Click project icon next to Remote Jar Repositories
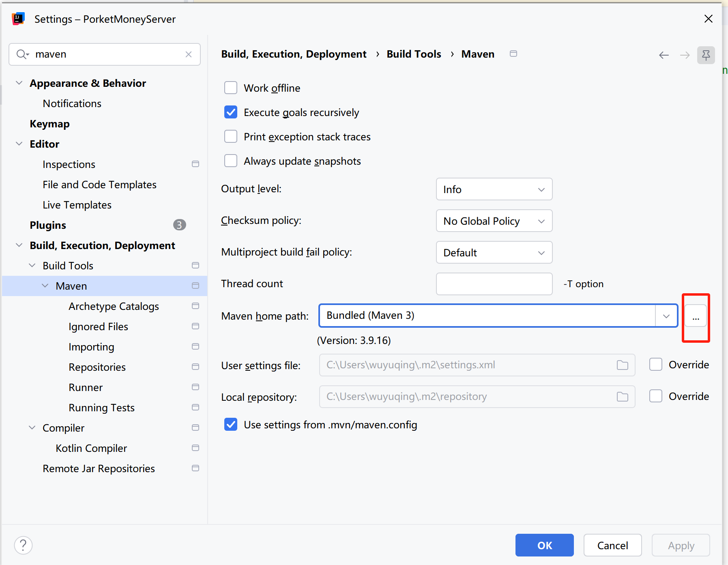This screenshot has width=728, height=565. (x=195, y=468)
